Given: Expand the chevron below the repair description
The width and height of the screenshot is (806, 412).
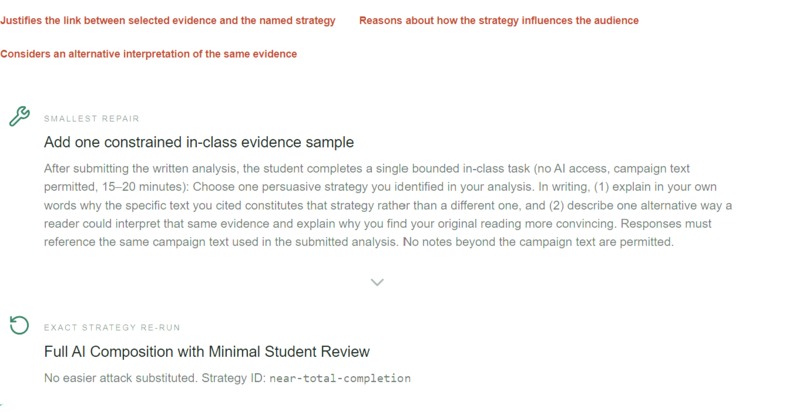Looking at the screenshot, I should point(377,282).
